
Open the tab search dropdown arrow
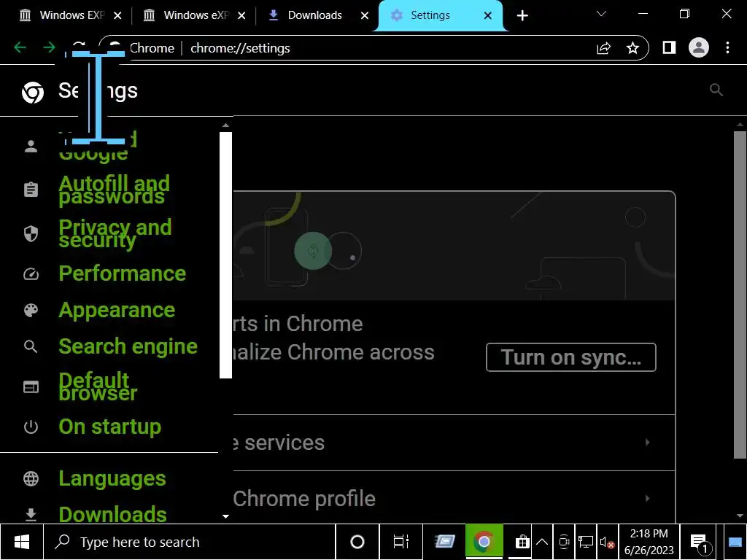tap(601, 15)
